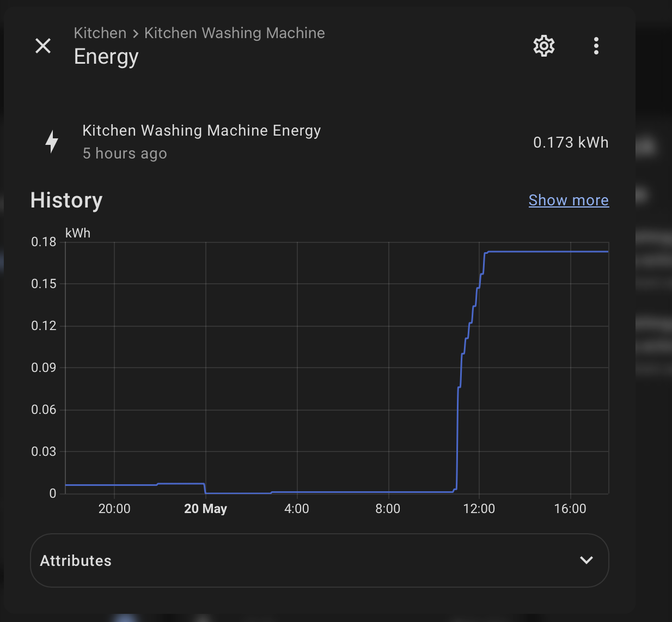Viewport: 672px width, 622px height.
Task: Click the 0.12 y-axis label
Action: pos(44,326)
